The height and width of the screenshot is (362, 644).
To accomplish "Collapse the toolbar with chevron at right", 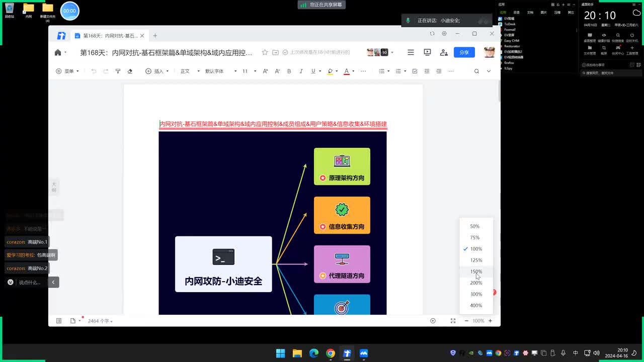I will click(489, 71).
